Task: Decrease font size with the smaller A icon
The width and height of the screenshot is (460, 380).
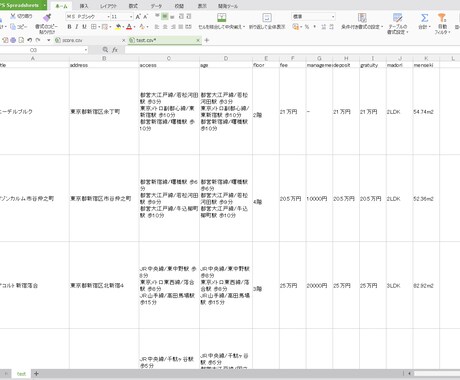Action: [146, 16]
